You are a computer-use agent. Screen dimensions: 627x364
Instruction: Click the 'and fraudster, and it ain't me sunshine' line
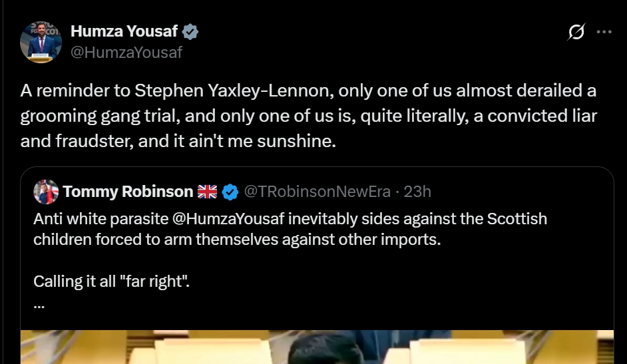(178, 141)
